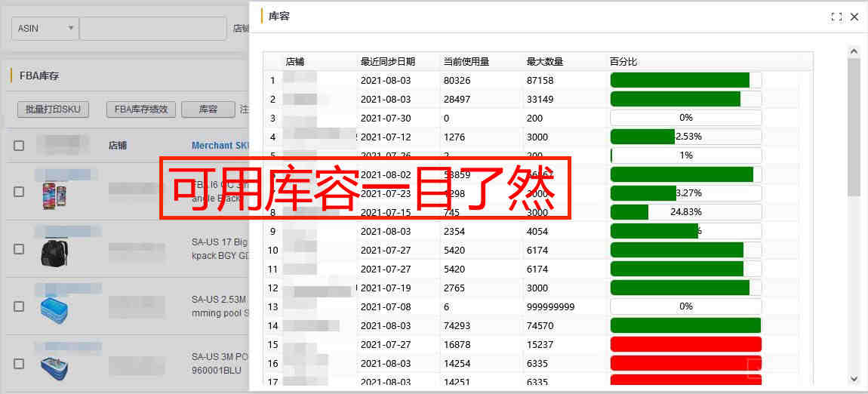Click the vertical scrollbar thumb in the 库容 dialog
Image resolution: width=868 pixels, height=394 pixels.
coord(854,127)
